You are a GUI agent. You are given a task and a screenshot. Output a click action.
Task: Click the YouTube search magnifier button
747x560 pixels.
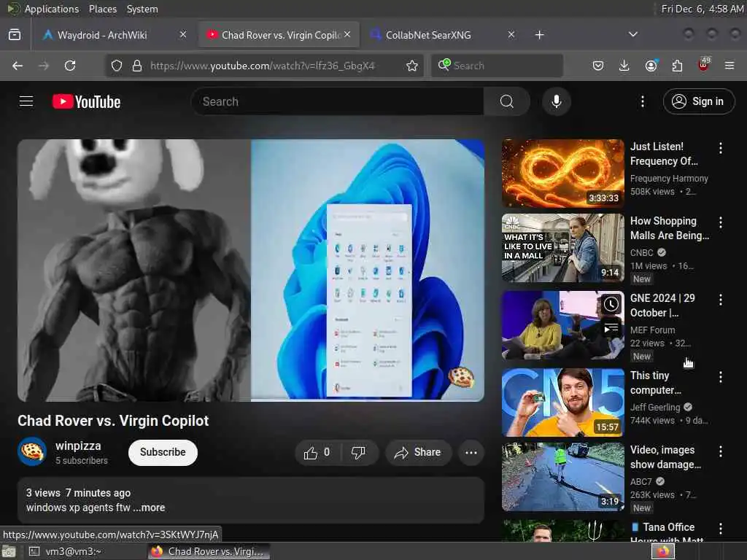(507, 101)
